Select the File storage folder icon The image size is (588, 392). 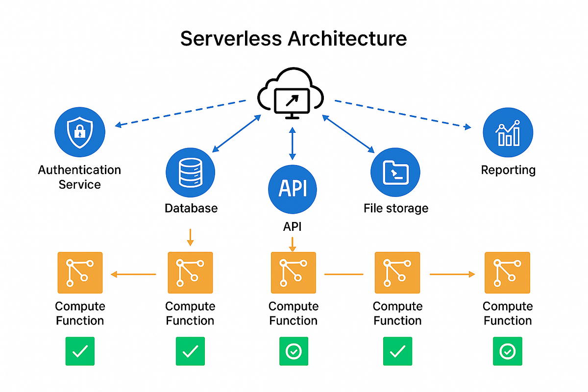click(396, 172)
